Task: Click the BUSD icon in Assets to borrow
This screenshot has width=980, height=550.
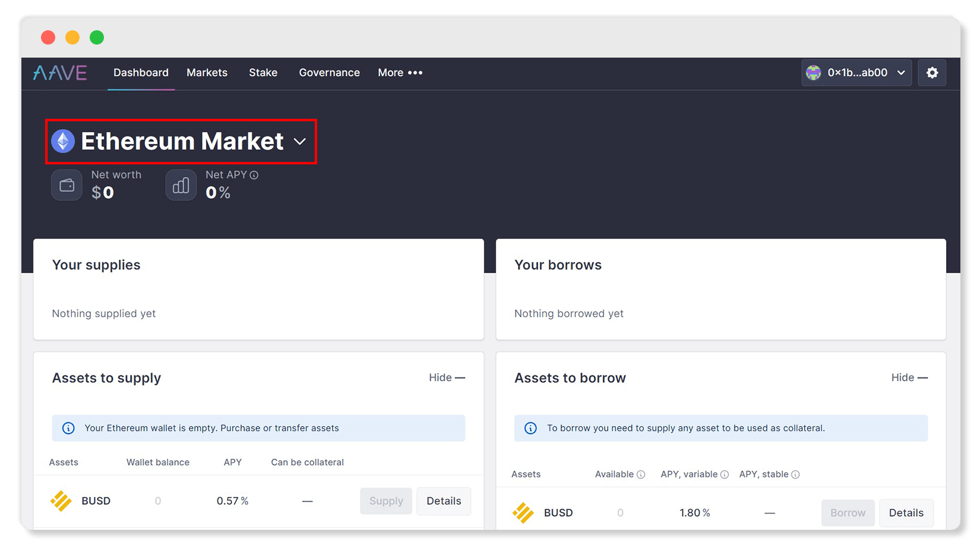Action: pos(523,513)
